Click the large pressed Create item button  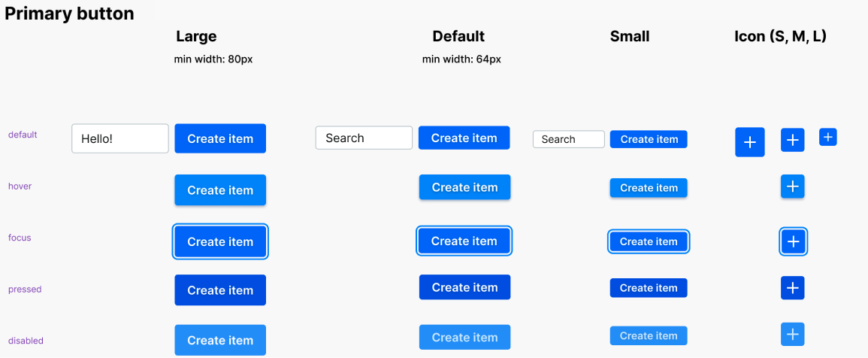(220, 290)
